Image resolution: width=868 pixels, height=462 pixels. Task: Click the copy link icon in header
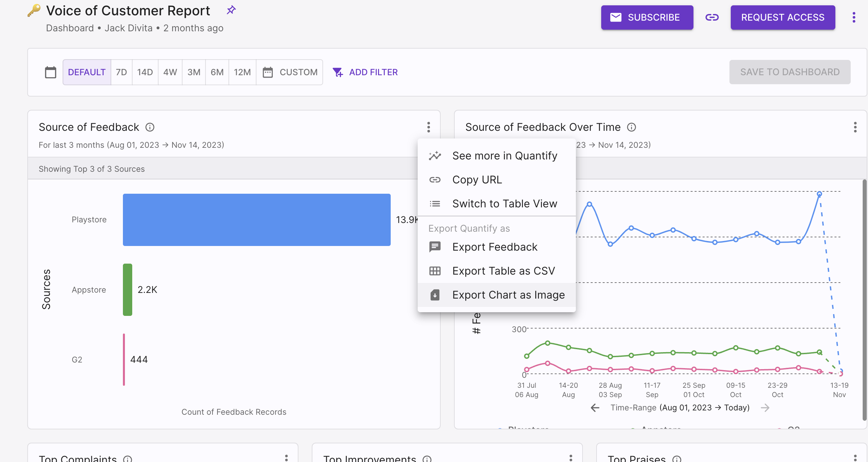pos(712,17)
